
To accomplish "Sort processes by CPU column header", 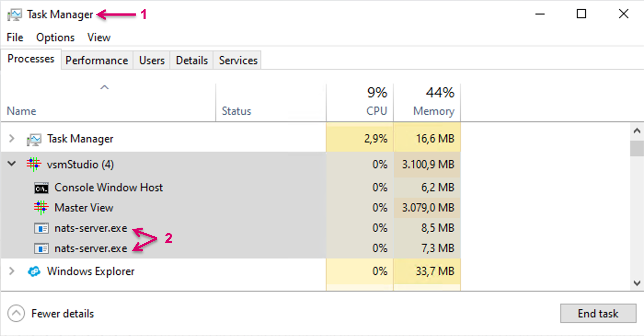I will tap(376, 111).
